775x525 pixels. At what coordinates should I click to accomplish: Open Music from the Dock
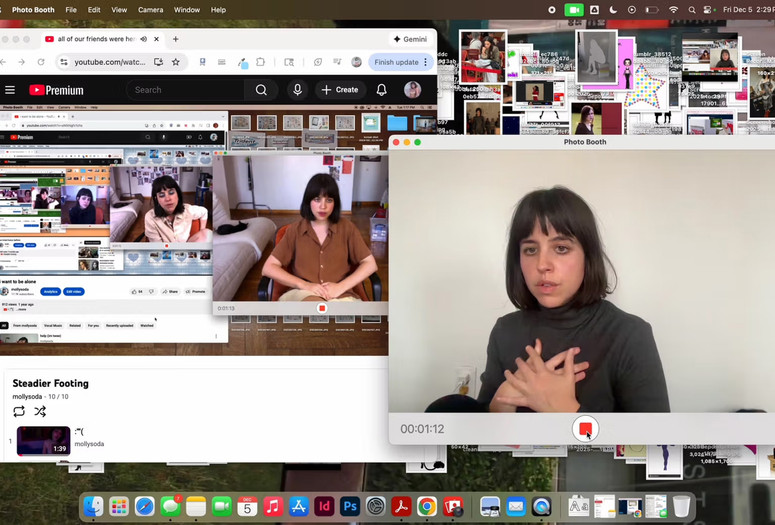click(x=273, y=507)
